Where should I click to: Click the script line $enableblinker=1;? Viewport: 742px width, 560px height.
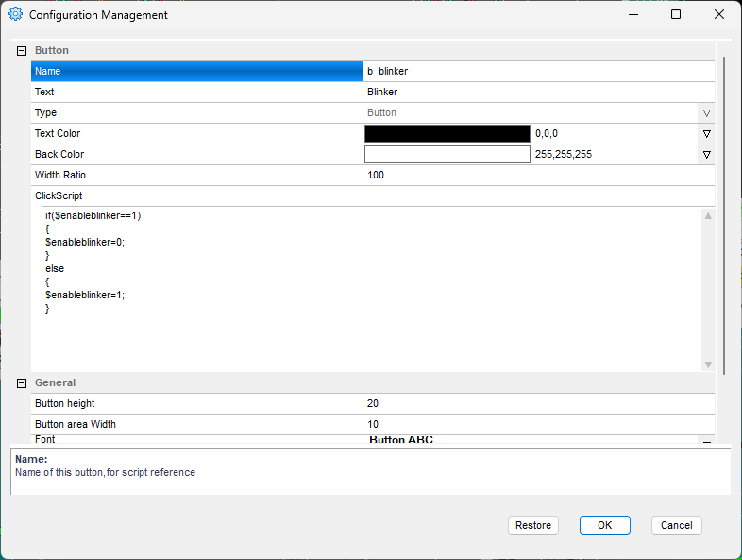[85, 296]
